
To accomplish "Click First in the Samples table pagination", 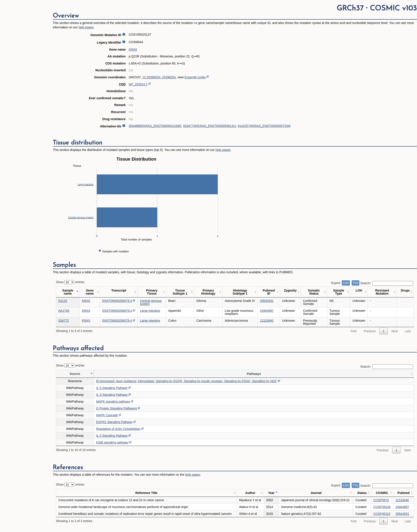I will click(x=353, y=331).
